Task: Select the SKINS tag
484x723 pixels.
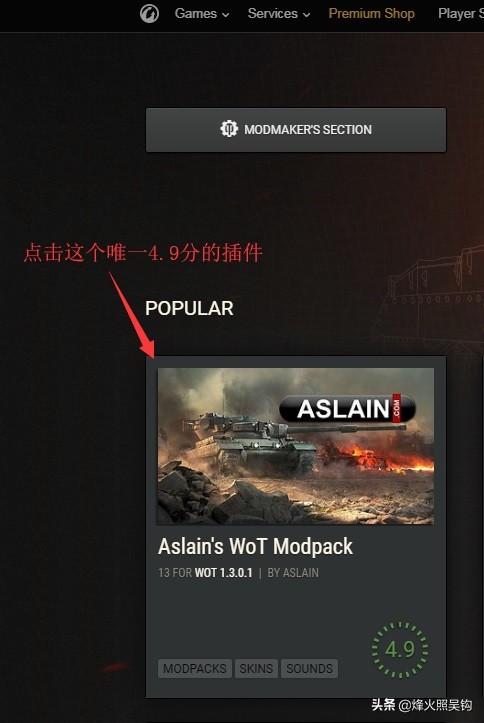Action: tap(256, 668)
